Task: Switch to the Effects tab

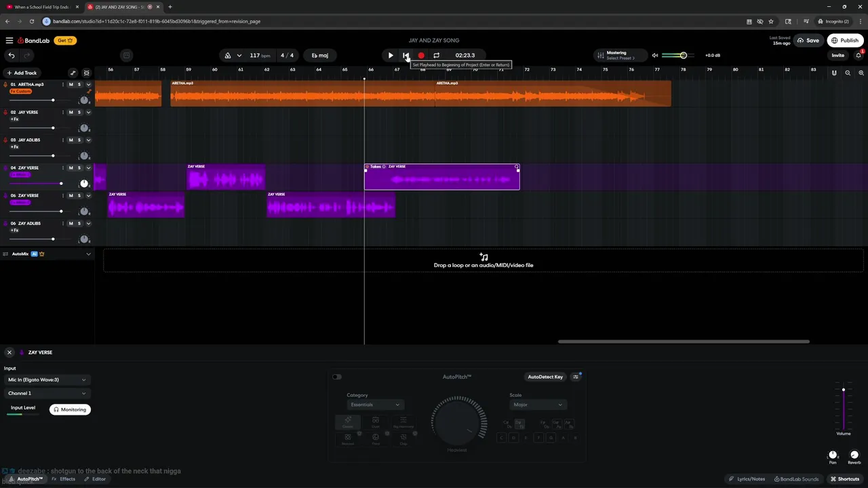Action: point(64,479)
